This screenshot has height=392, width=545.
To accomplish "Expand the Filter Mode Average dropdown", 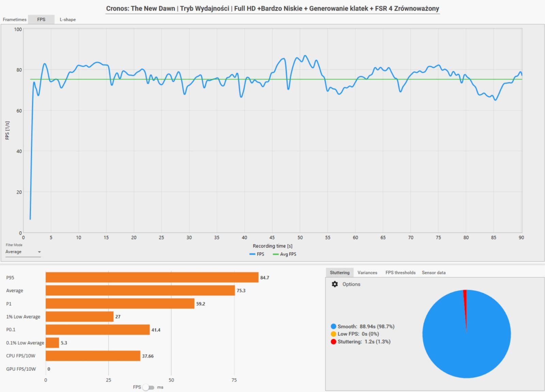I will (x=23, y=252).
